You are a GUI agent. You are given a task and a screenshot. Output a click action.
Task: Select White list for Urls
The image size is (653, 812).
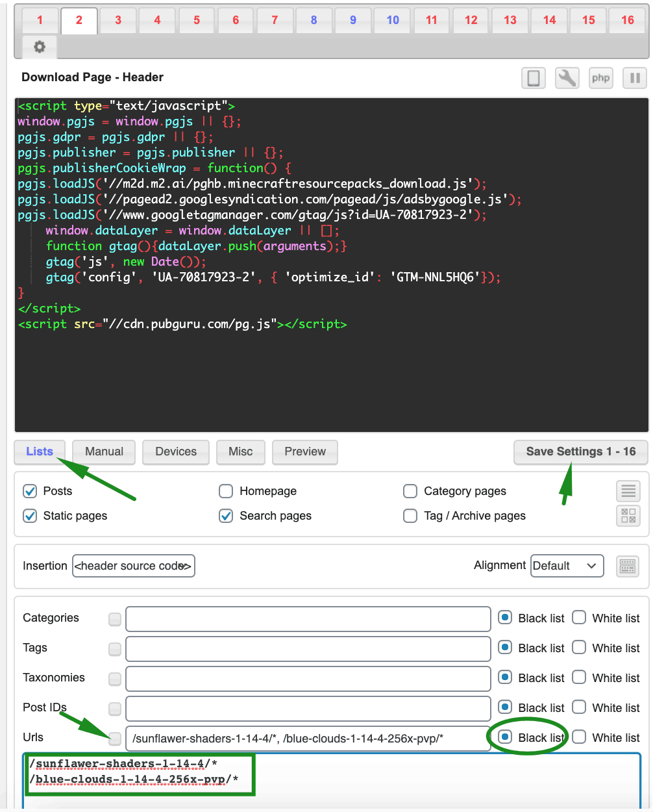(579, 737)
